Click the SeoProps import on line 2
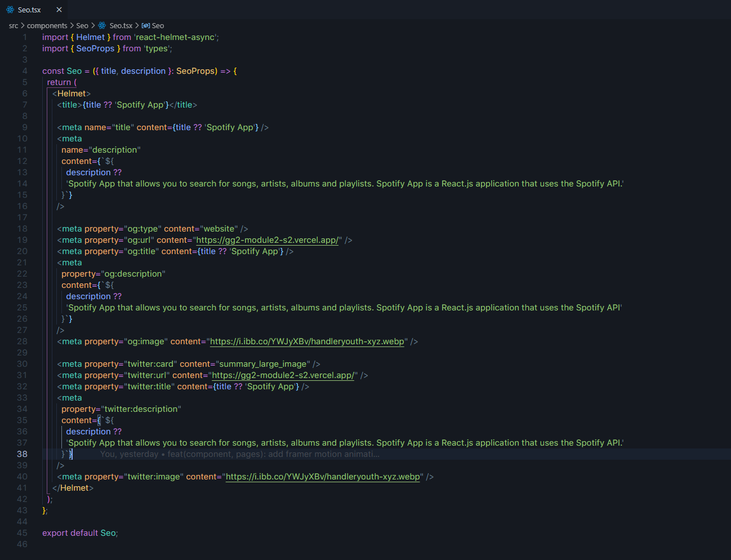731x560 pixels. pyautogui.click(x=95, y=48)
